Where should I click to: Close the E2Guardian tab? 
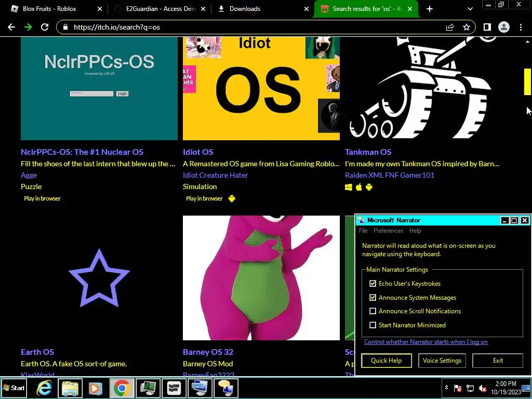pos(203,9)
